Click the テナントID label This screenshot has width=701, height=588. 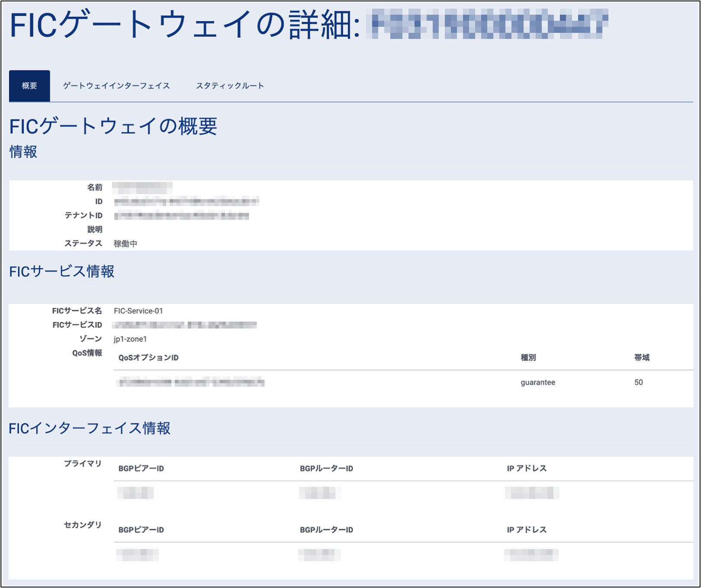(x=84, y=215)
